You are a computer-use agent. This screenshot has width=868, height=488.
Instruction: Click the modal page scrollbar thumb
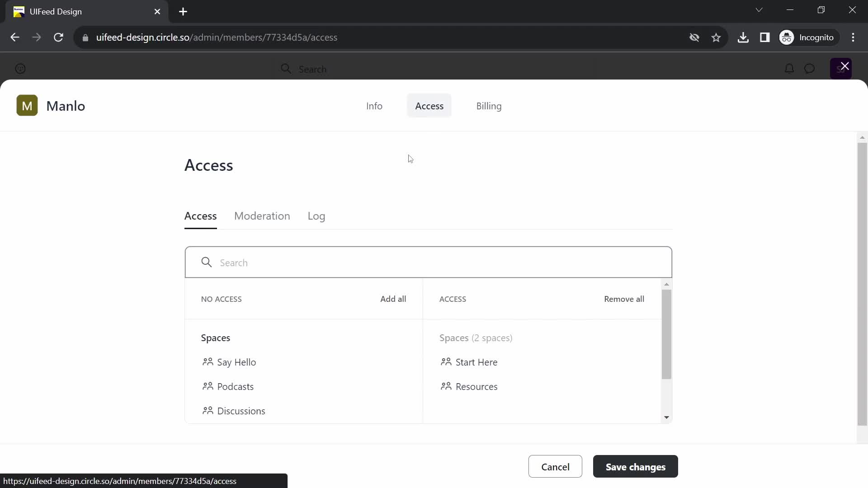(x=862, y=284)
